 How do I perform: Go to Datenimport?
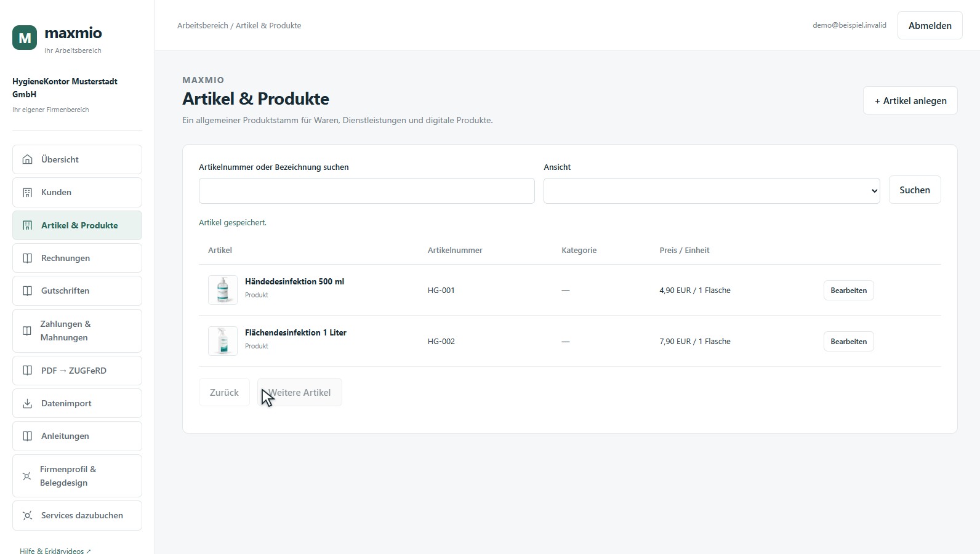tap(77, 403)
